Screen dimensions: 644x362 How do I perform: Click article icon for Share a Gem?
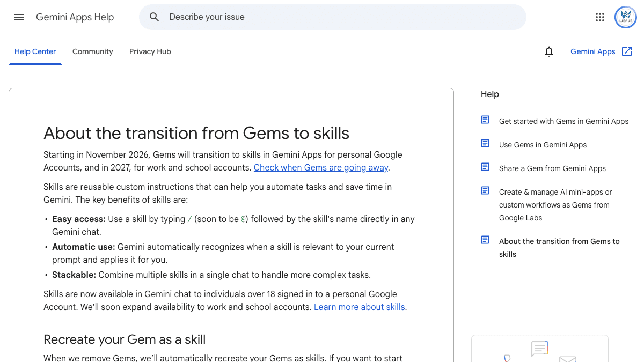[485, 167]
